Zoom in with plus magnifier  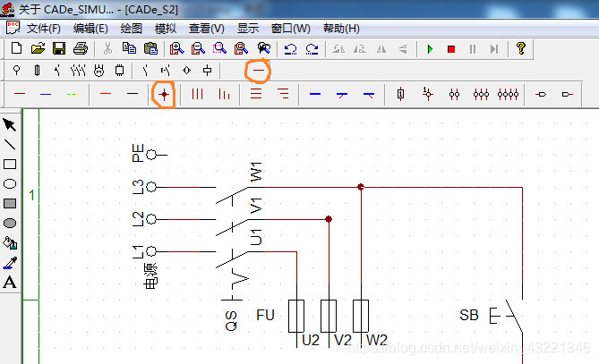coord(176,48)
